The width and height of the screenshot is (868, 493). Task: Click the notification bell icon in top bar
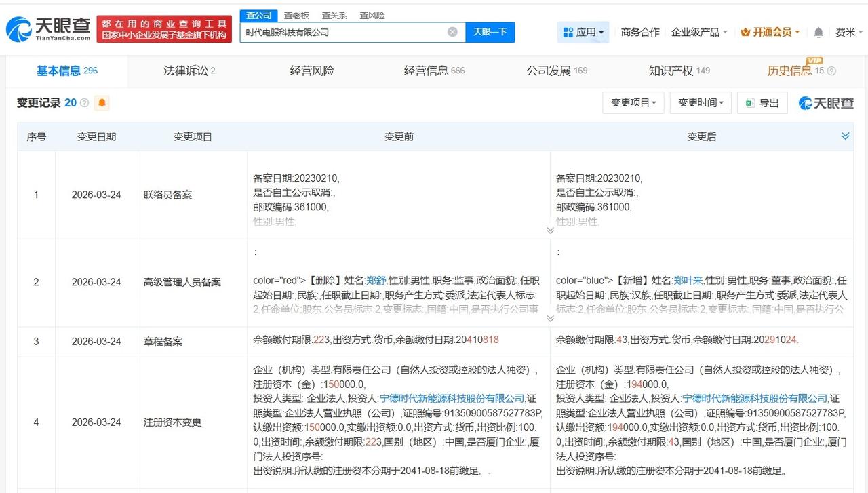pos(818,32)
